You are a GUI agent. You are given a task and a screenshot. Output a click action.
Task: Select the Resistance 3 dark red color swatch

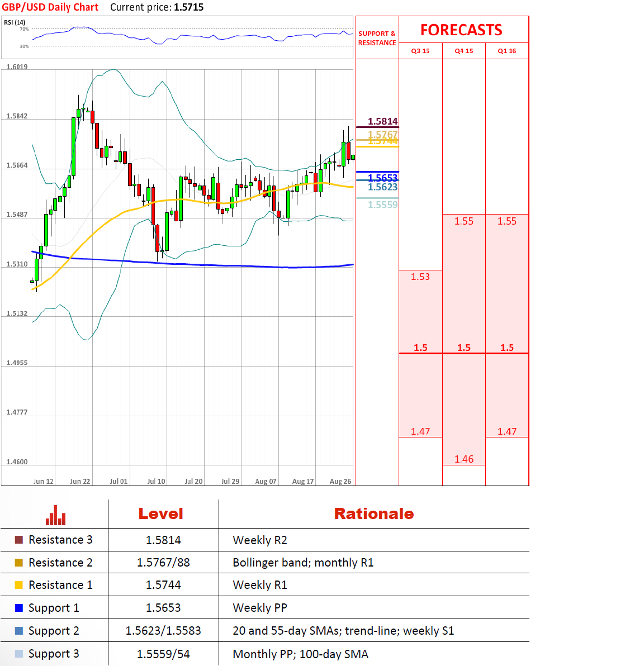pos(18,540)
